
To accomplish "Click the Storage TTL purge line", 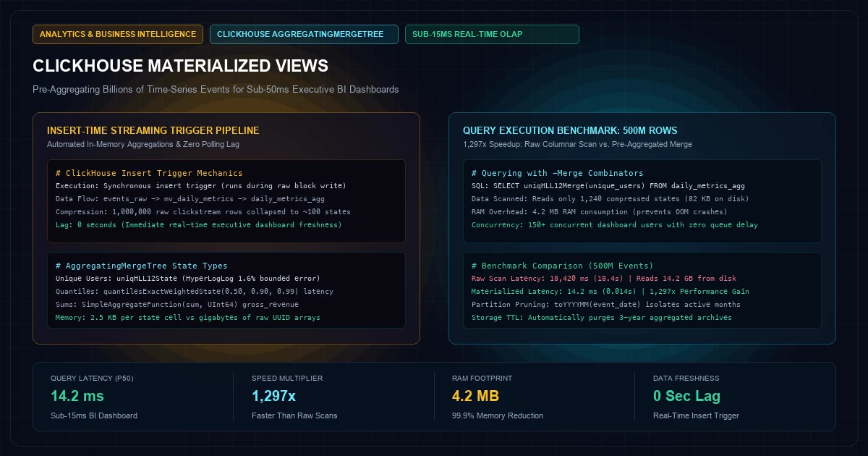I will point(602,318).
